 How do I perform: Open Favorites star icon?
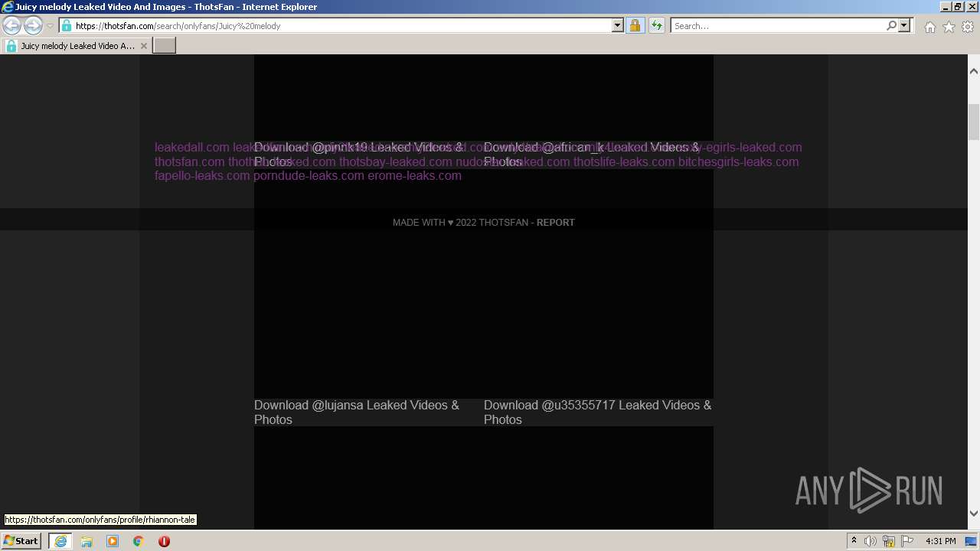[949, 27]
